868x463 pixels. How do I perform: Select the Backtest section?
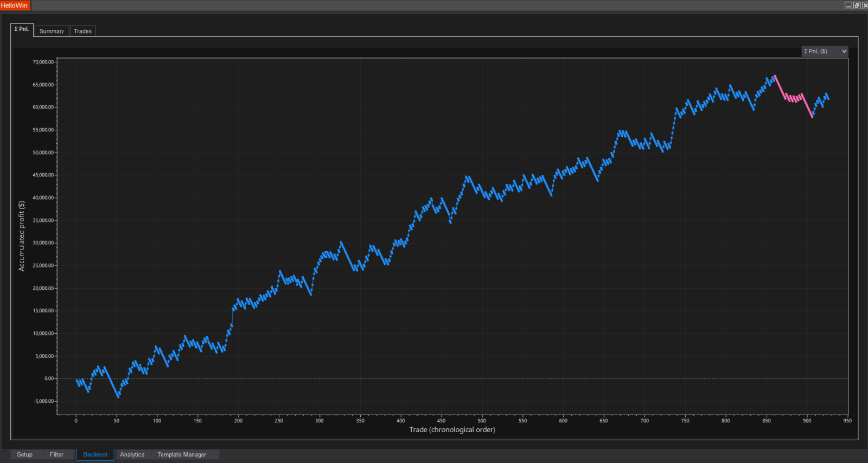95,455
